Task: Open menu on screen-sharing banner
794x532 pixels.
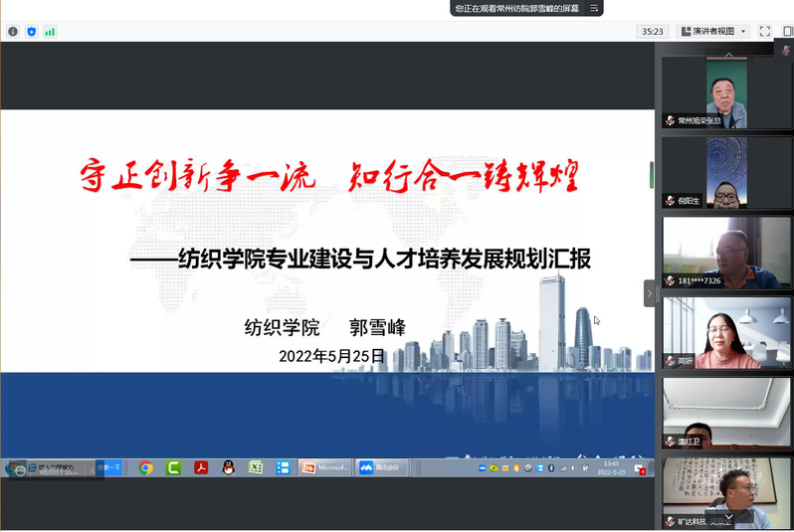Action: 594,8
